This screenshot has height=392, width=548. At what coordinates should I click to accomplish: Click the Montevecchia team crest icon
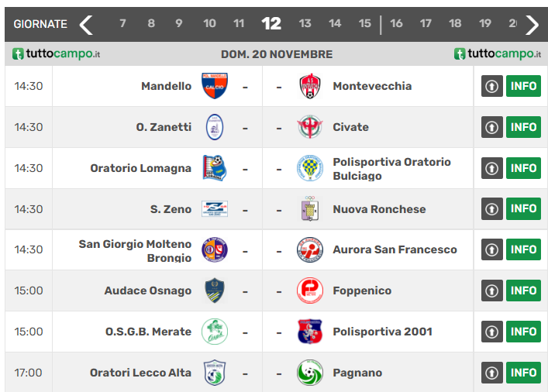(310, 86)
